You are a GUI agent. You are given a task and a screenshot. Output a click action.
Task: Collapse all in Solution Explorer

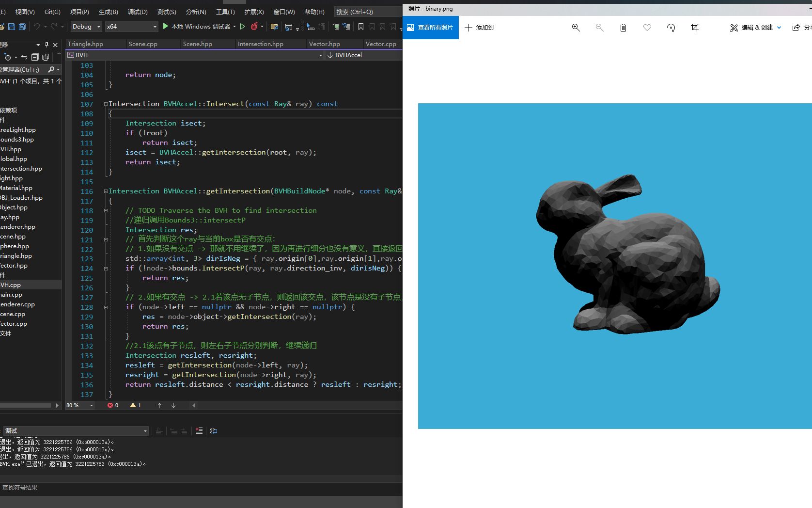(x=35, y=57)
